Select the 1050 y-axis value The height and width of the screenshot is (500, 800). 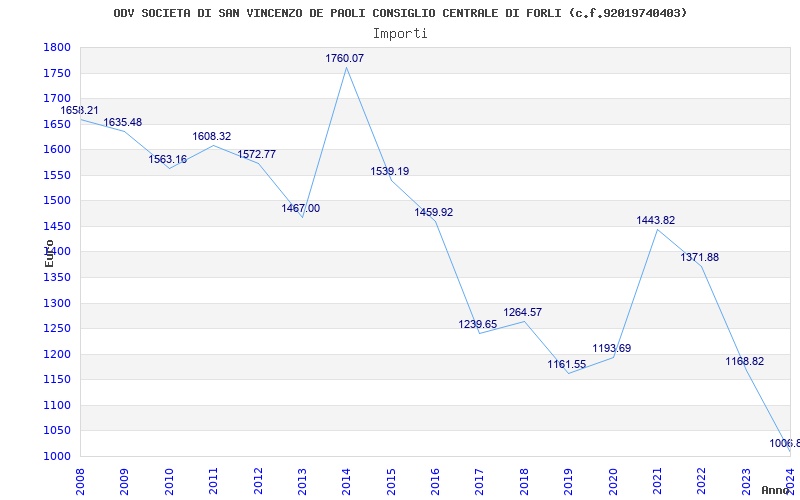point(57,431)
